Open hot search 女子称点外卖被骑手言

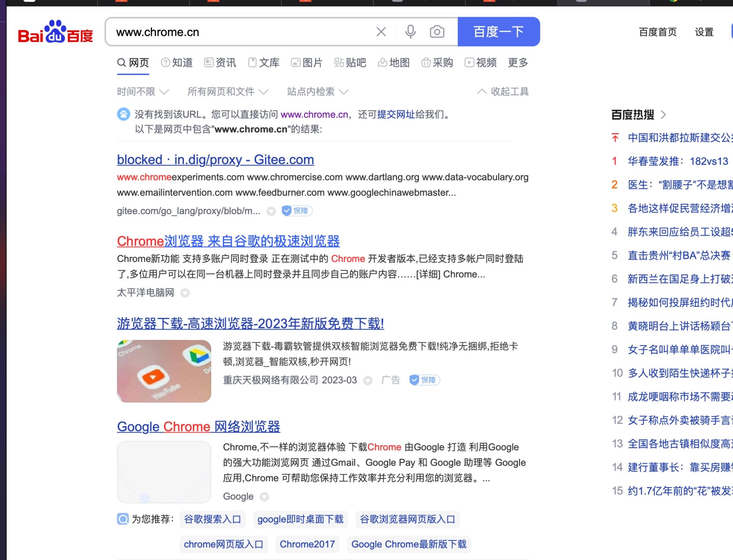coord(680,420)
